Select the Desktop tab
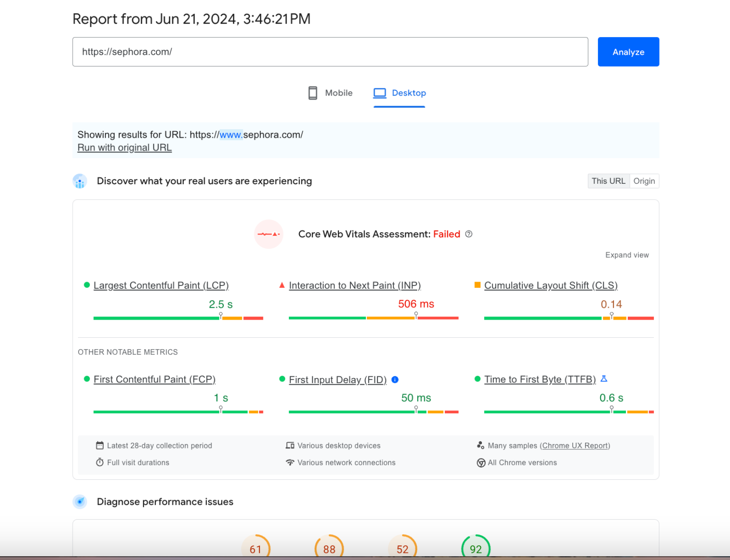 click(399, 93)
